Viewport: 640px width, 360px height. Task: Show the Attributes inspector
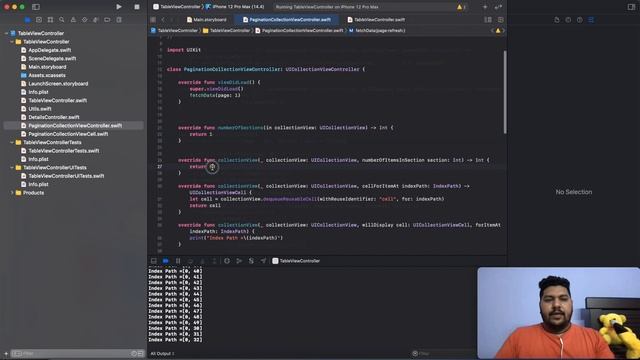coord(591,20)
